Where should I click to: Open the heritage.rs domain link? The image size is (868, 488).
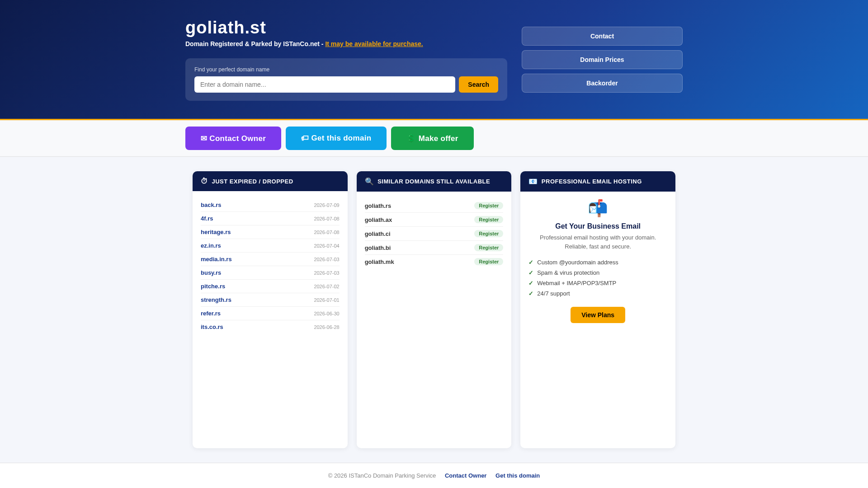point(216,232)
